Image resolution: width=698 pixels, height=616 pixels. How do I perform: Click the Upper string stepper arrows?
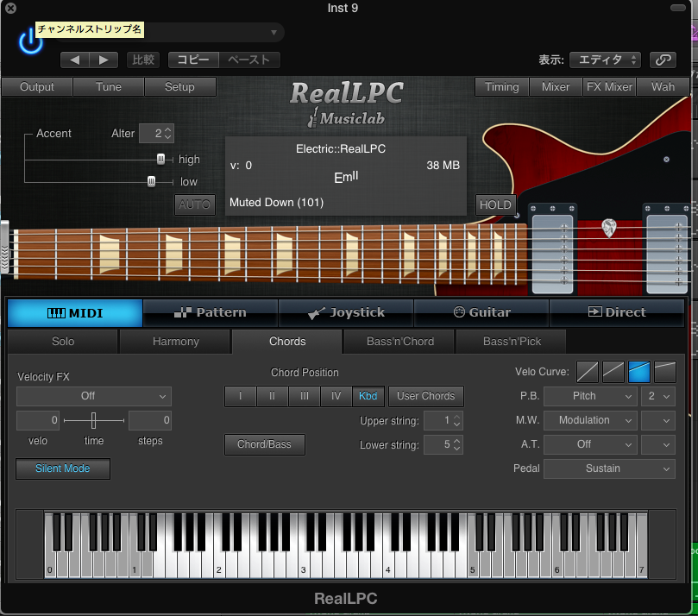(x=456, y=421)
